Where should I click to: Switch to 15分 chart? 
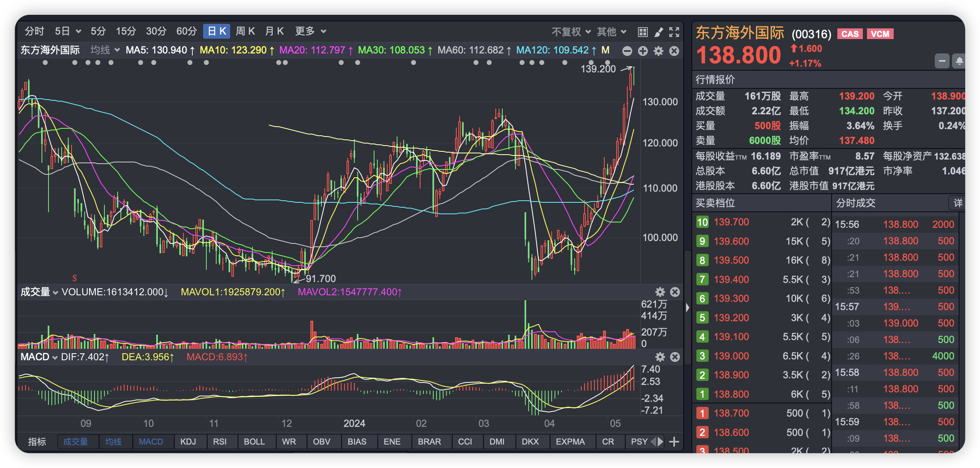tap(126, 31)
